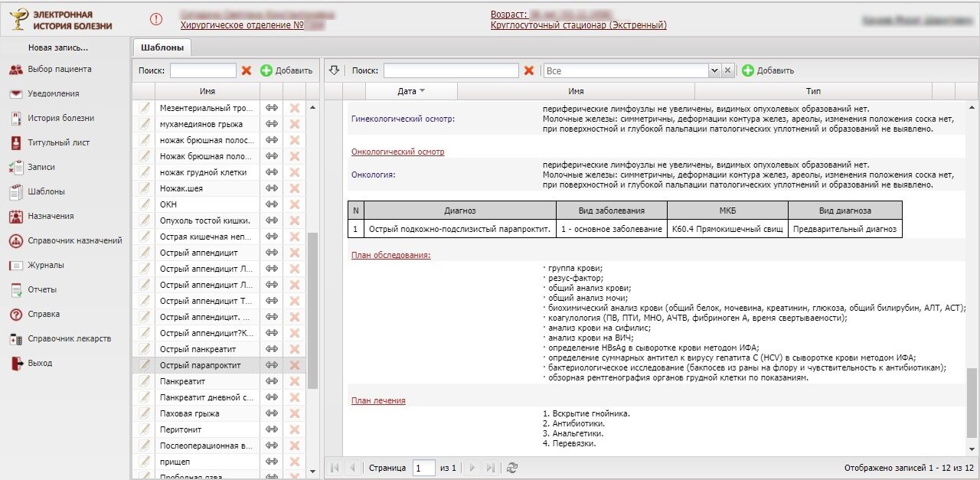Open Титульный лист section
Screen dimensions: 980x480
tap(58, 142)
